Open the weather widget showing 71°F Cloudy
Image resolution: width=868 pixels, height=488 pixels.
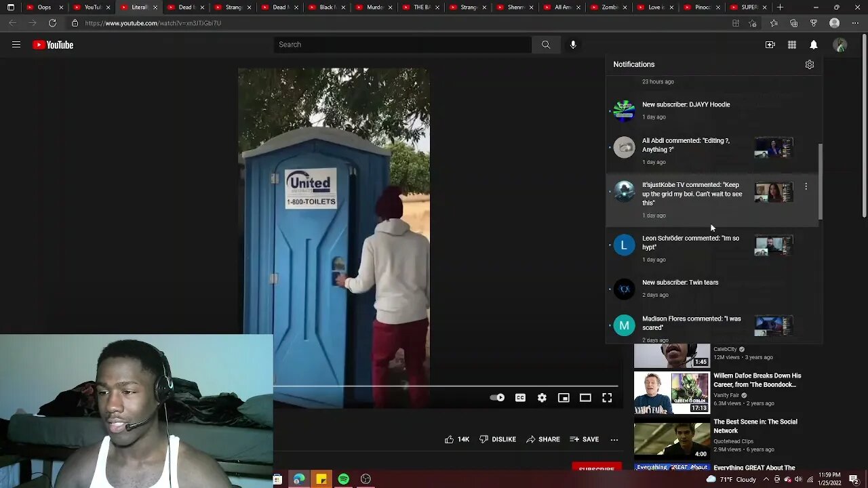[x=731, y=479]
